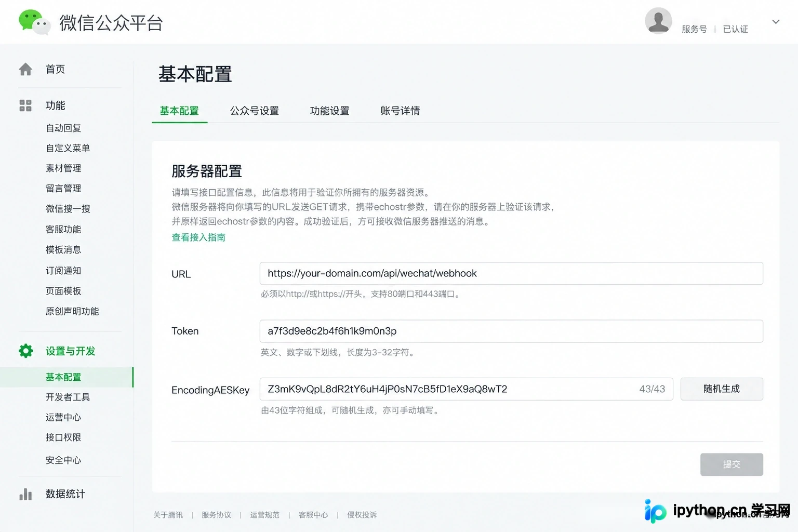Switch to the 功能设置 tab
The height and width of the screenshot is (532, 798).
[329, 111]
